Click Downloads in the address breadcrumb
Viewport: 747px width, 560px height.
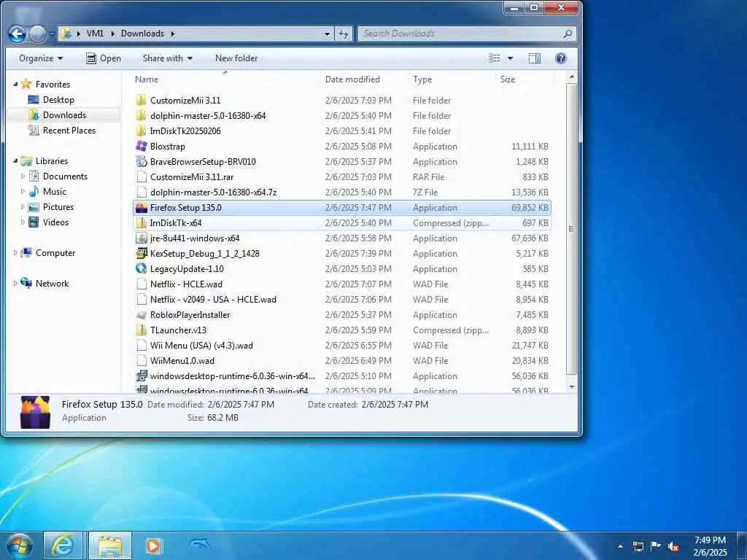click(142, 34)
